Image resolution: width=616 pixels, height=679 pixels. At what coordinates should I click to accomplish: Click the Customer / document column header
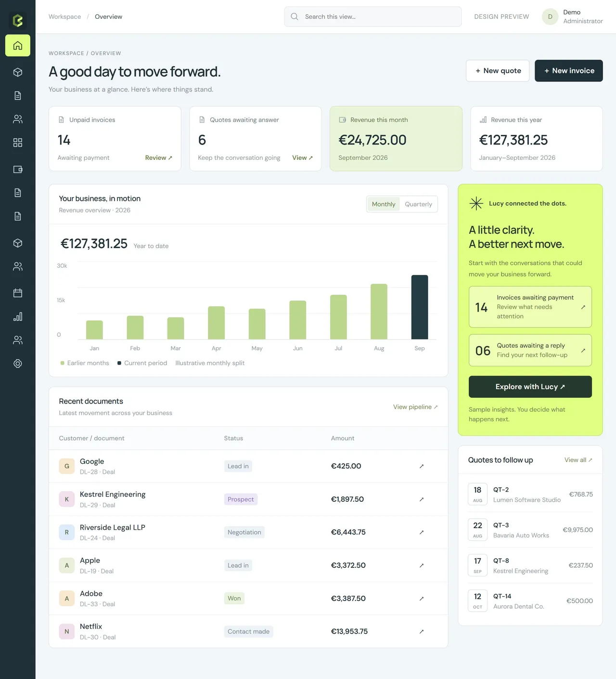pos(91,438)
